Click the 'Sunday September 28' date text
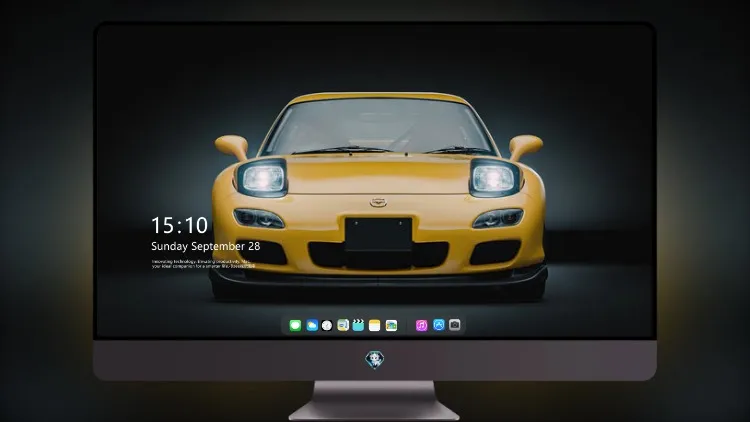 206,246
